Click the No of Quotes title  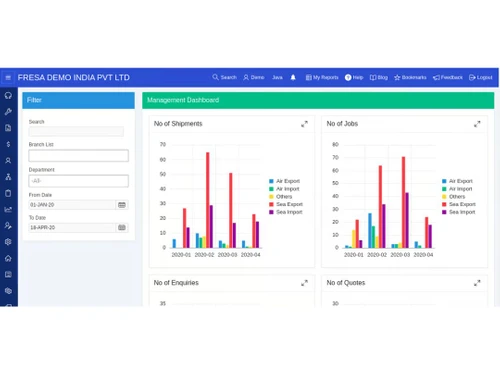(x=346, y=283)
